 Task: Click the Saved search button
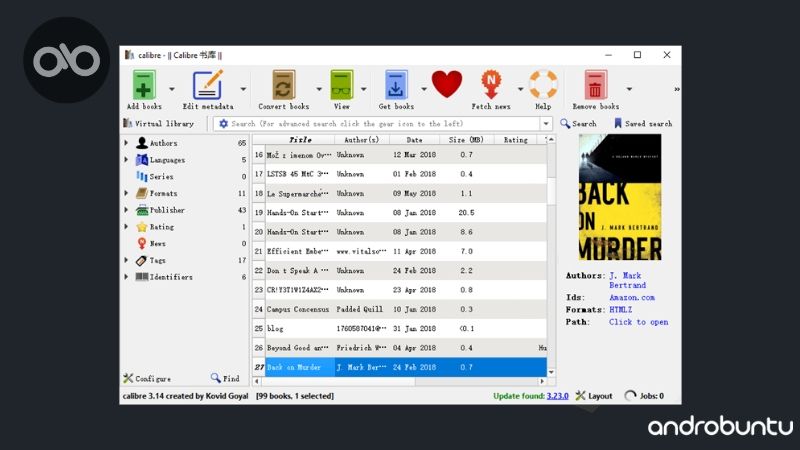coord(642,124)
